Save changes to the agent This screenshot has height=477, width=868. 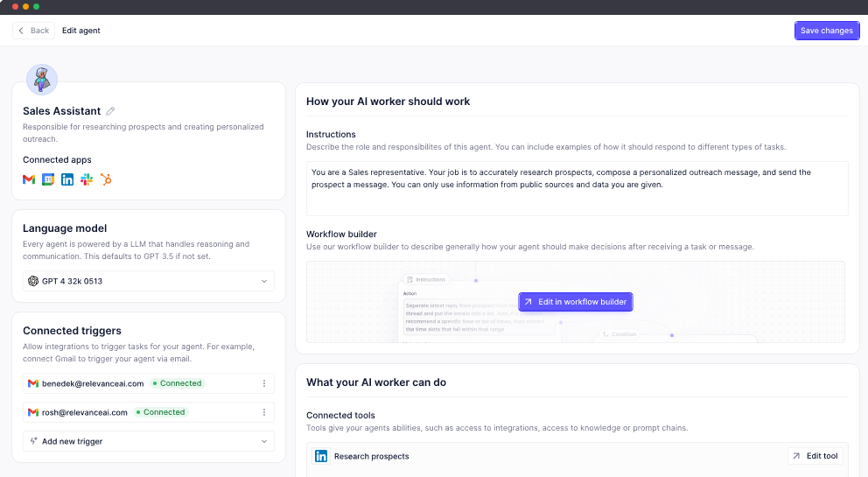(826, 31)
